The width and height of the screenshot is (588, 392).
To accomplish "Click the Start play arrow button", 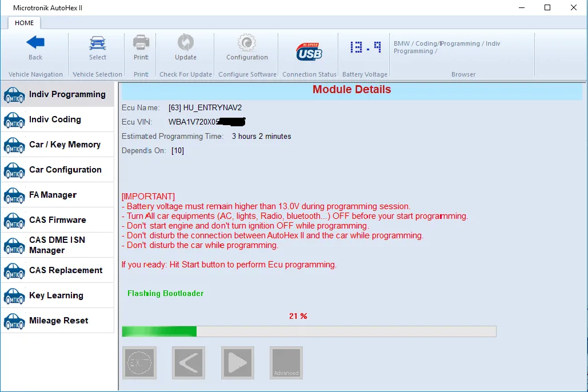I will pyautogui.click(x=238, y=363).
